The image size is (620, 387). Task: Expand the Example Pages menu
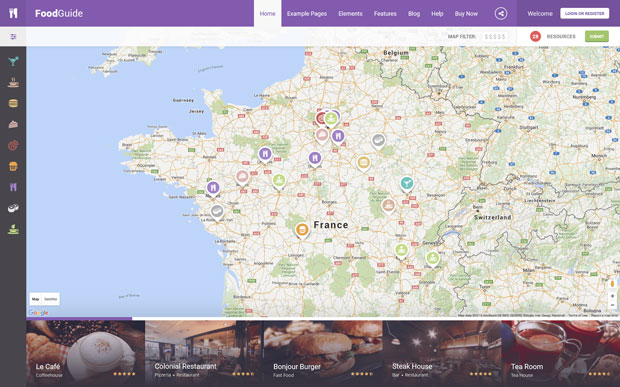307,13
